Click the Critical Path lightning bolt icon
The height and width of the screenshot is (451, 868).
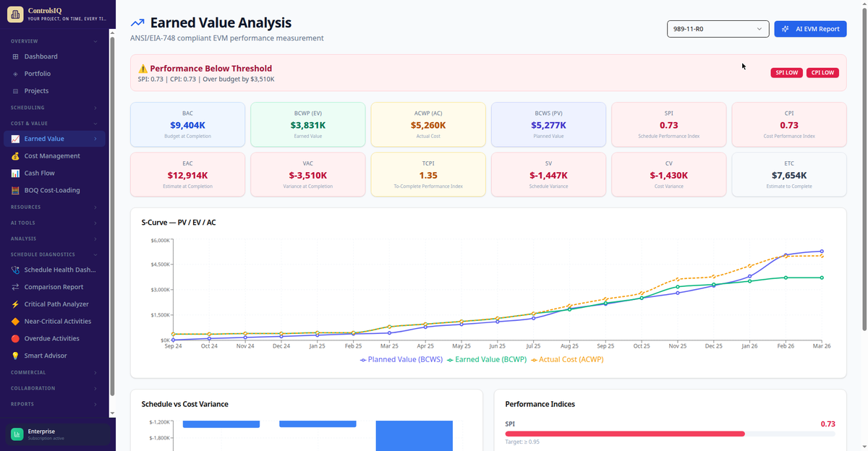(15, 304)
